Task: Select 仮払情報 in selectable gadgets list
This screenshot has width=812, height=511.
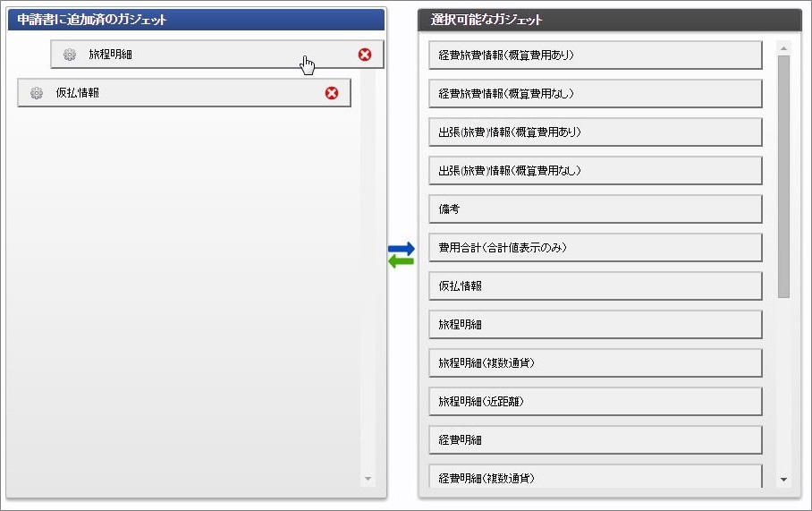Action: [x=596, y=285]
